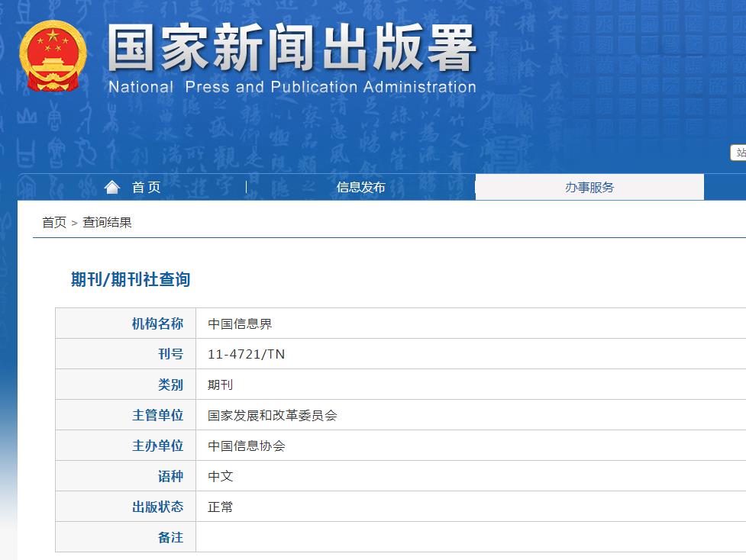
Task: Switch to the 信息发布 menu
Action: (360, 186)
